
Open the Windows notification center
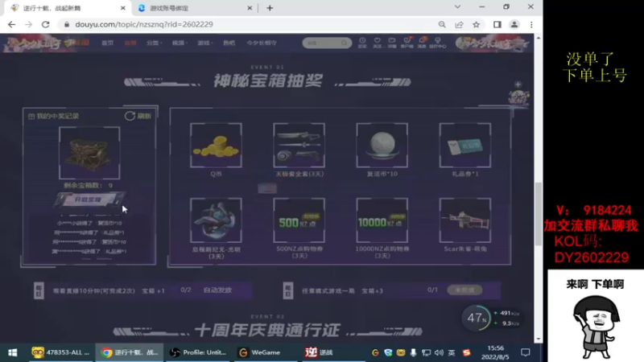[x=526, y=352]
